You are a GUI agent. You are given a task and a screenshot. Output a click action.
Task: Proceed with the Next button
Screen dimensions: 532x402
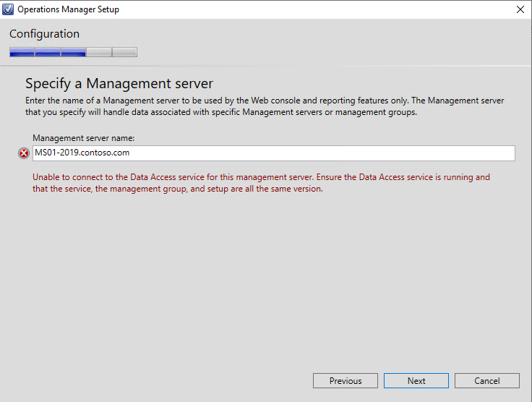point(416,380)
